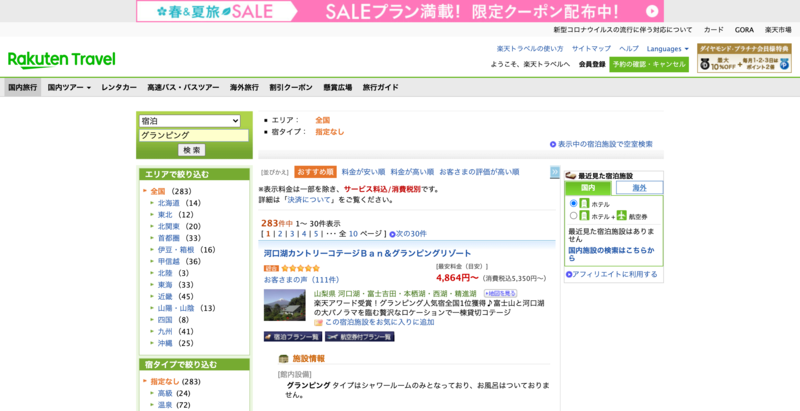Click the favorite-add icon beside この宿泊施設

coord(318,322)
